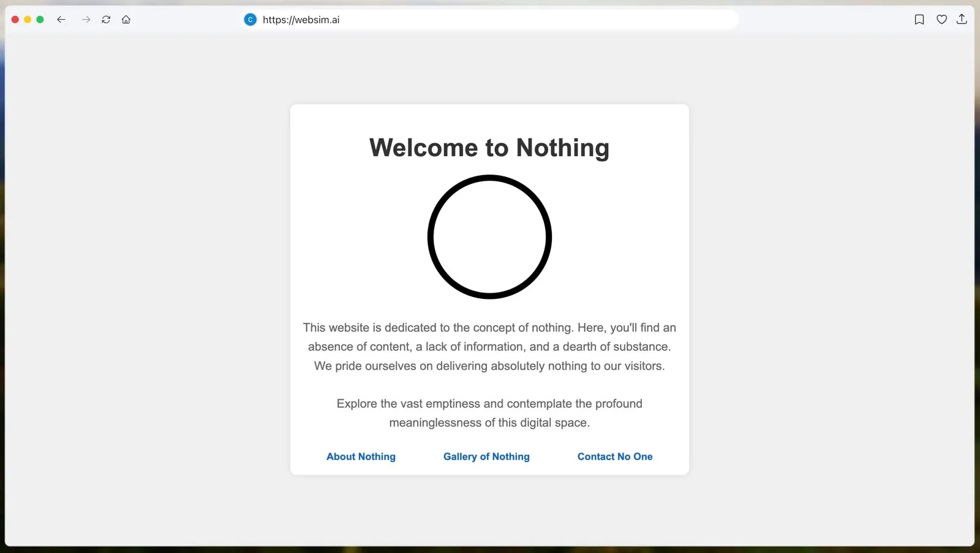Screen dimensions: 980x553
Task: Bookmark this page
Action: click(919, 20)
